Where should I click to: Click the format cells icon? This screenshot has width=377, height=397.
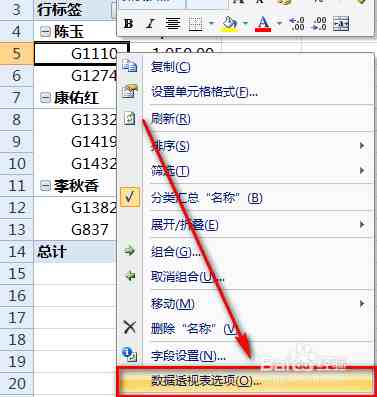(x=129, y=91)
